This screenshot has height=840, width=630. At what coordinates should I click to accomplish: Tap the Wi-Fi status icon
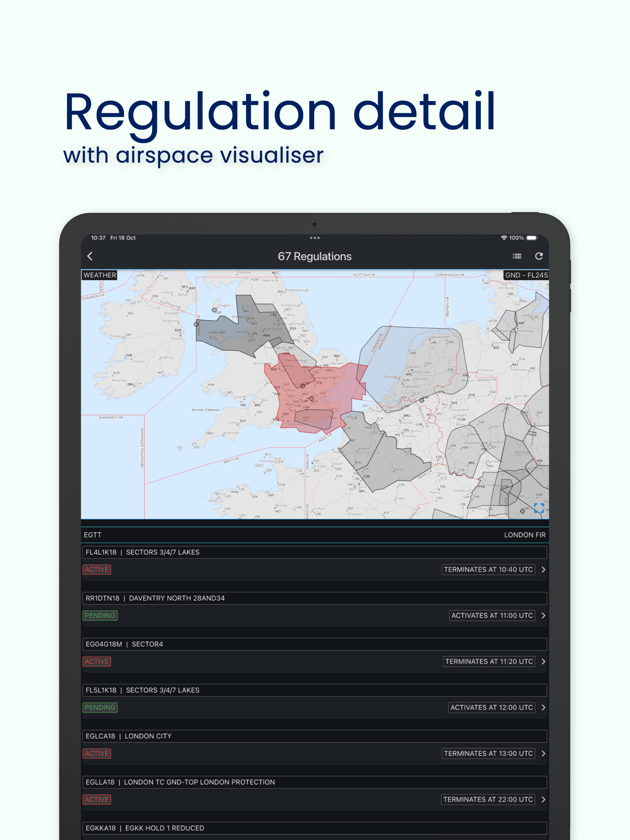[x=504, y=238]
